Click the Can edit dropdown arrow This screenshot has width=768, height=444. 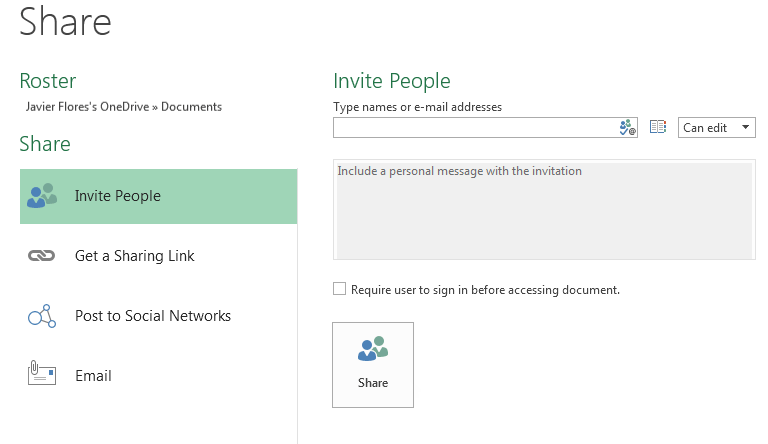point(745,127)
